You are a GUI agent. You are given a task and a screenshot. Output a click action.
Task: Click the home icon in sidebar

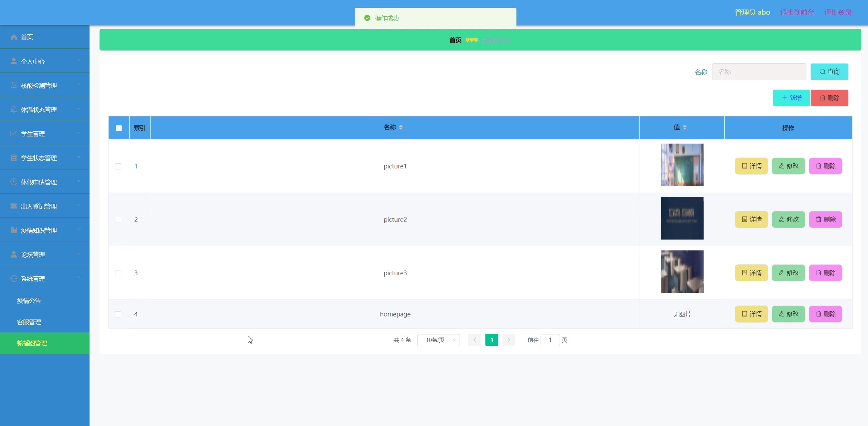[x=14, y=37]
